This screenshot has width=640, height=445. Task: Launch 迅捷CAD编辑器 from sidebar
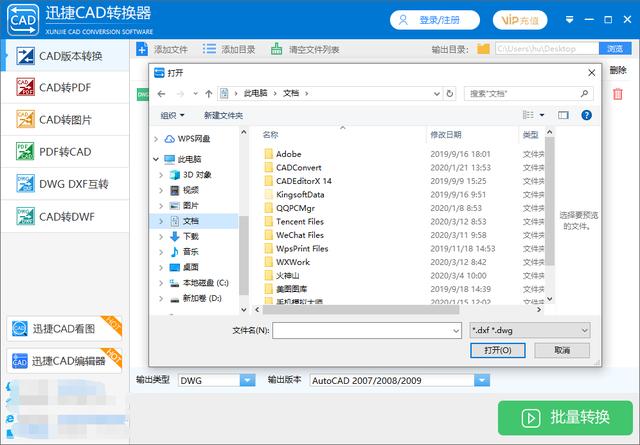pyautogui.click(x=64, y=361)
